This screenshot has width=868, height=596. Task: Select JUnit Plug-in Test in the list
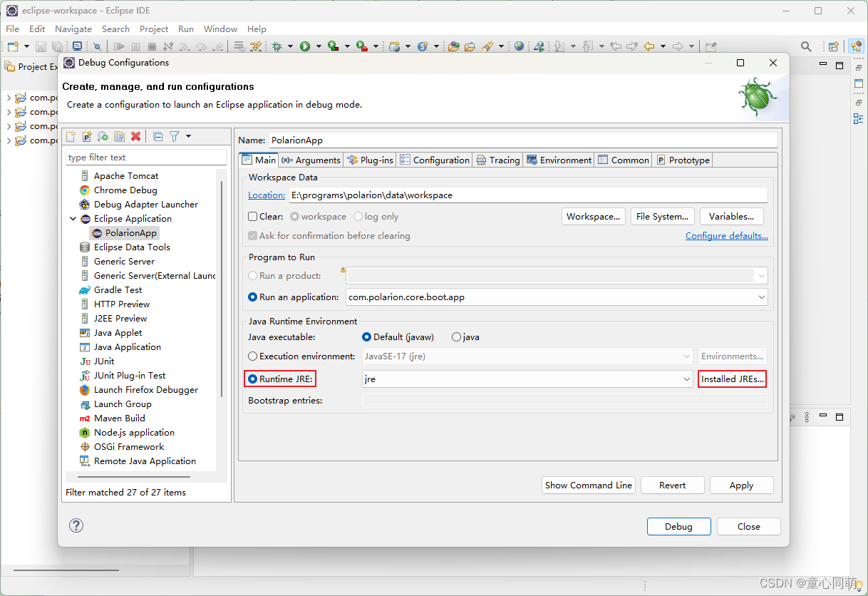(130, 375)
